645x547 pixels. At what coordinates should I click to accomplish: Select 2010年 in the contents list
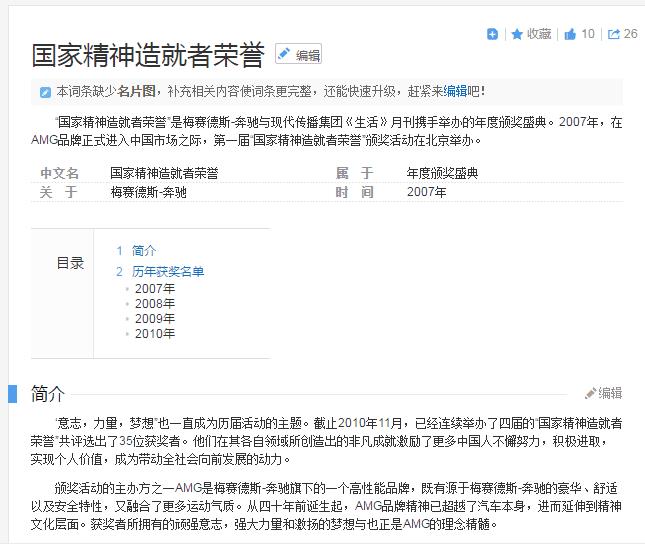[155, 334]
